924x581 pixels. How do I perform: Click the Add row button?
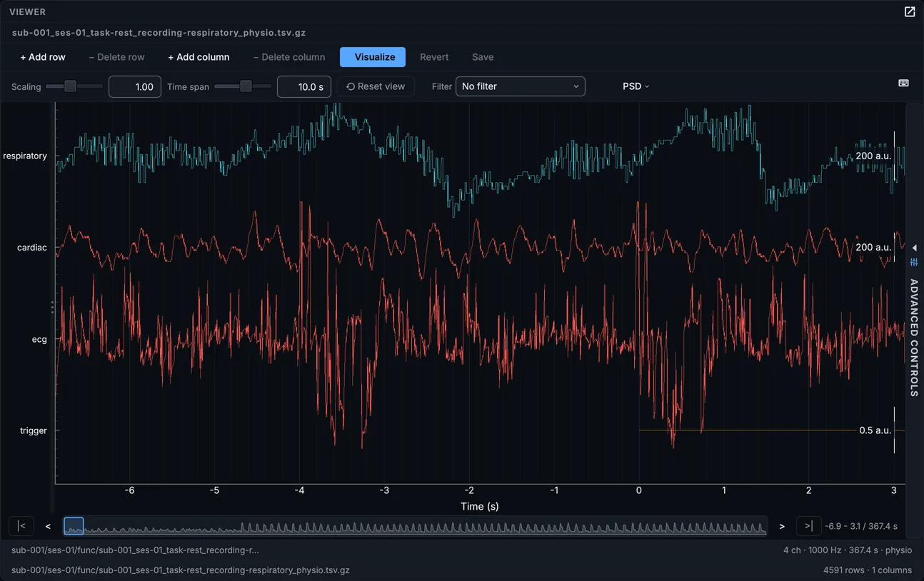(x=43, y=57)
